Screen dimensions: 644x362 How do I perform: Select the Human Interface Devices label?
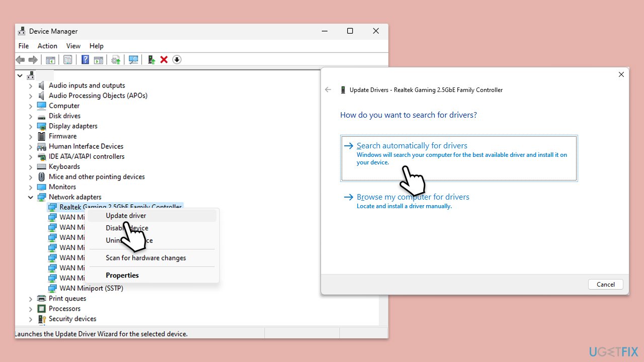tap(86, 146)
